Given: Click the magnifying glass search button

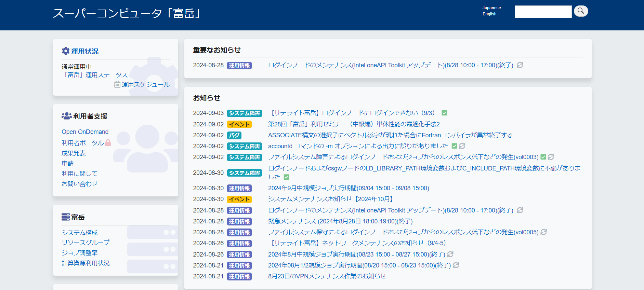Looking at the screenshot, I should 580,11.
